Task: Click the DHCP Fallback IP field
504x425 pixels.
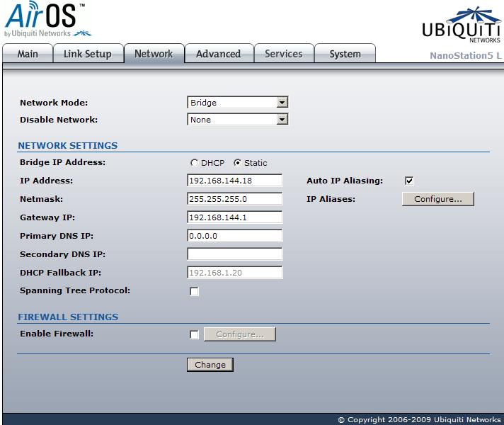Action: pos(234,273)
